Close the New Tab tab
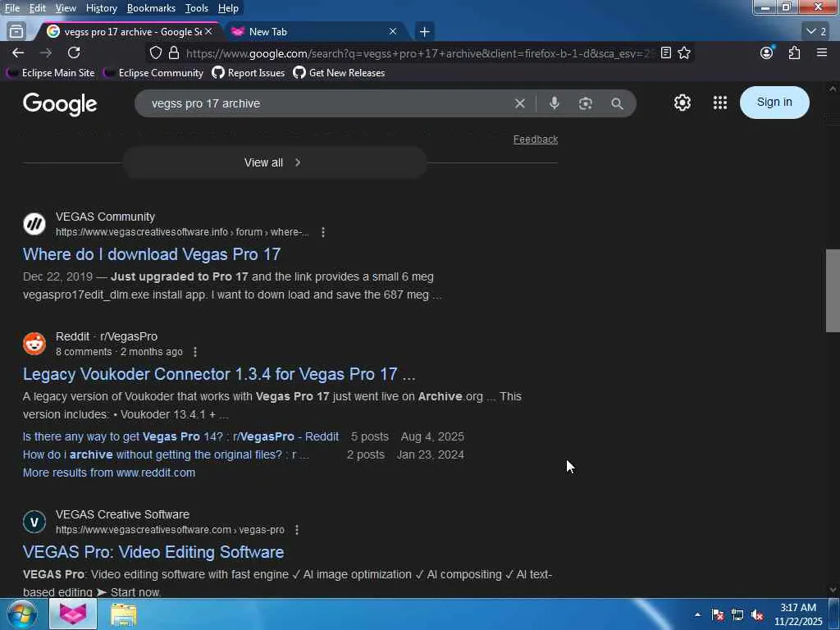Screen dimensions: 840x630 (393, 32)
